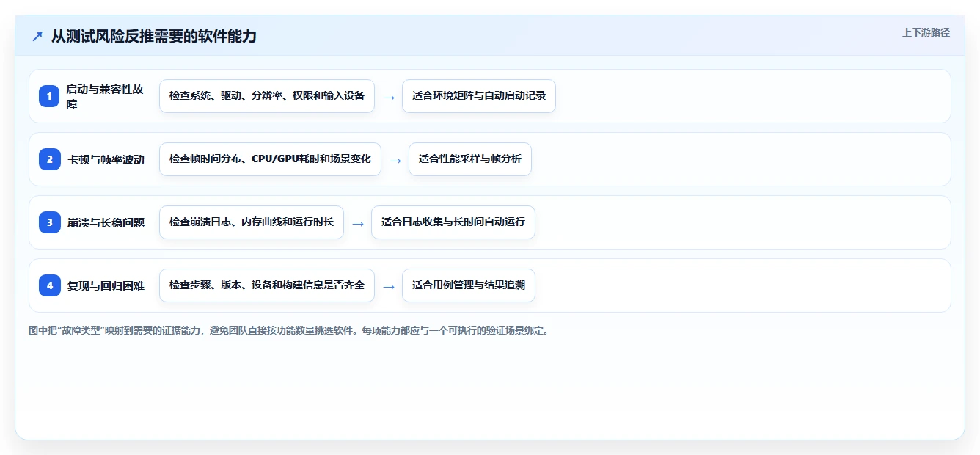Select the 复现与回归困难 label
The image size is (980, 455).
(106, 285)
